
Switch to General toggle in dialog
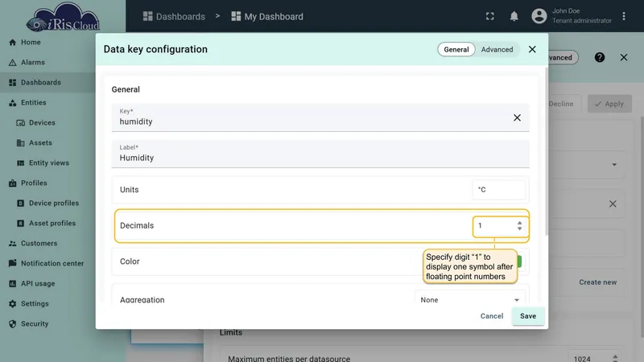pos(456,49)
